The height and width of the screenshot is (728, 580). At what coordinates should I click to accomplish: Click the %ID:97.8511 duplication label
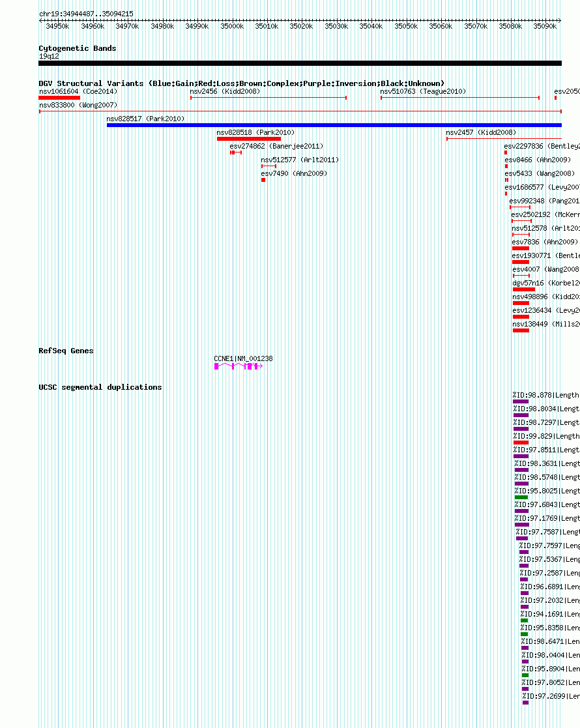point(547,450)
